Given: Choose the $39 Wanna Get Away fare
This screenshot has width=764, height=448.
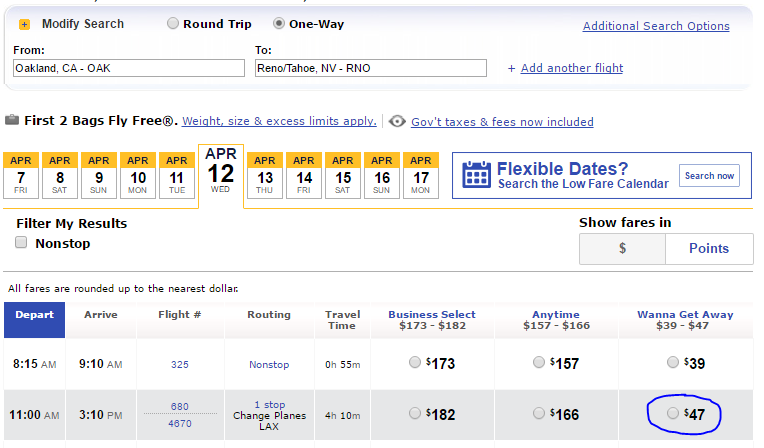Looking at the screenshot, I should coord(673,363).
